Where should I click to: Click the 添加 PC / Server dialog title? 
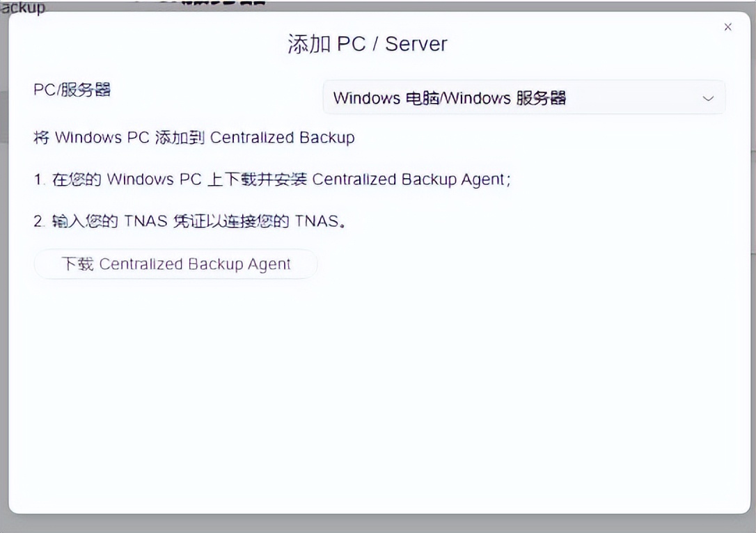coord(368,43)
